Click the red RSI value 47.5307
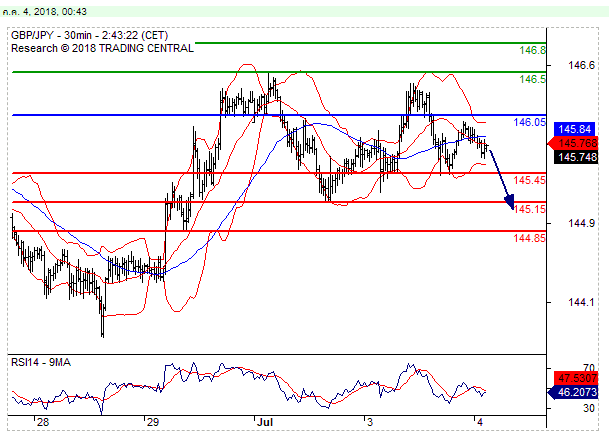Image resolution: width=609 pixels, height=443 pixels. 577,378
